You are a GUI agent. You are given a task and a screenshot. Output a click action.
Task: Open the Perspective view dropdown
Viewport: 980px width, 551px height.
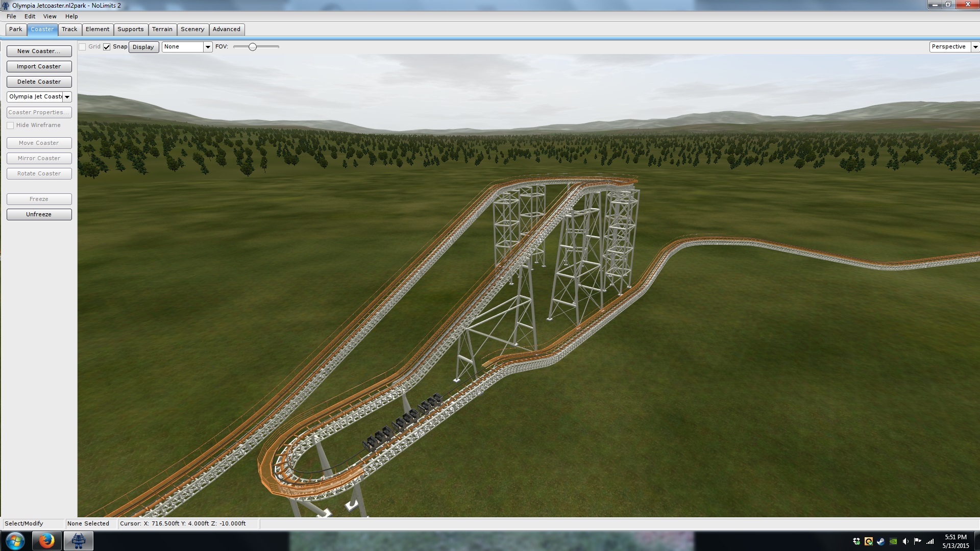coord(975,47)
